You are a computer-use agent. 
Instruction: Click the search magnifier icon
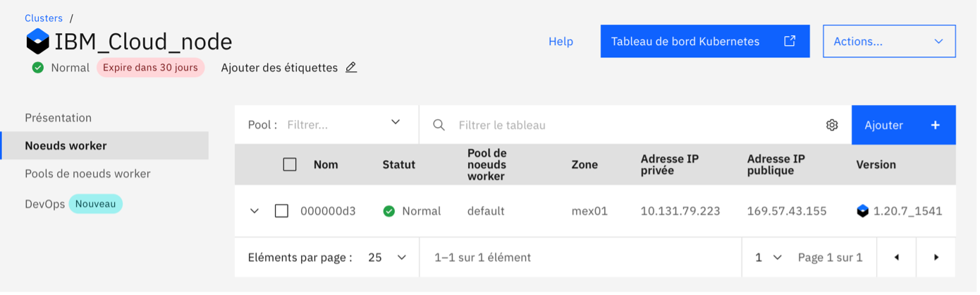point(439,125)
